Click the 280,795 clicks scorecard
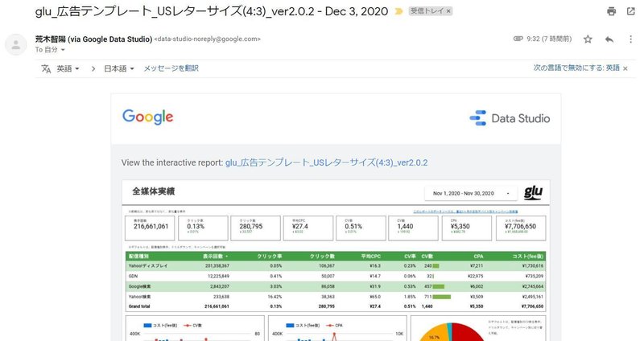 click(x=255, y=228)
